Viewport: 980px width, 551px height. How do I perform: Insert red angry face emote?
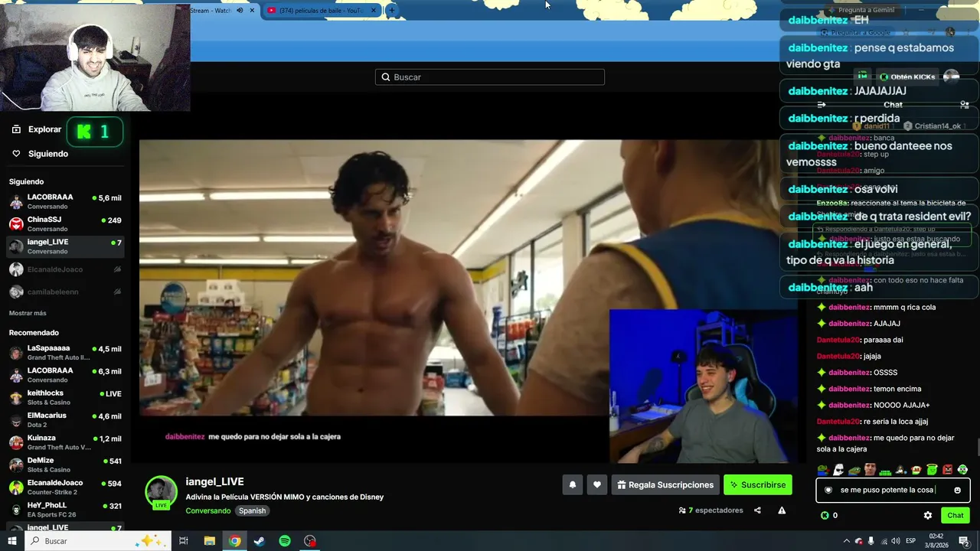click(948, 470)
